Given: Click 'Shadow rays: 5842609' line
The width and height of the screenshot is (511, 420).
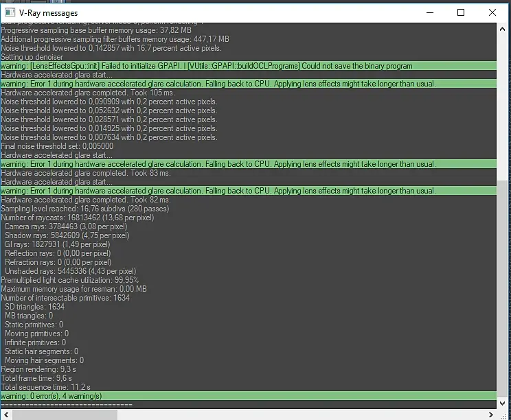Looking at the screenshot, I should 67,235.
